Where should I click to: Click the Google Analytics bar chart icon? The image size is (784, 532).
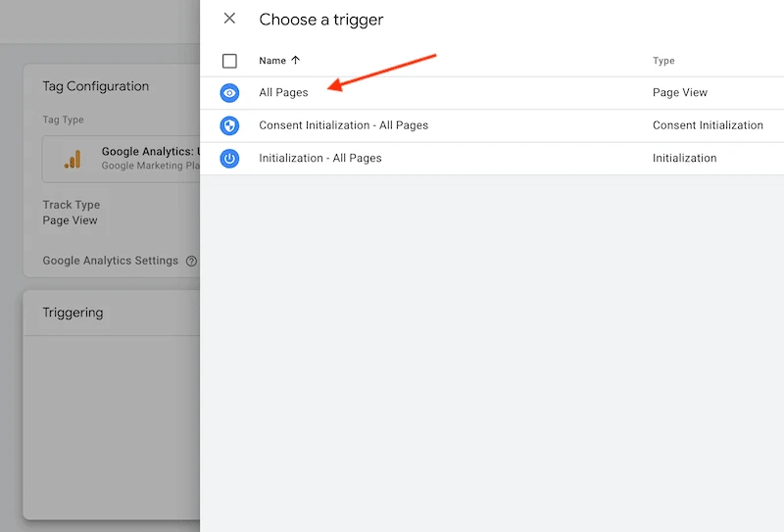(x=73, y=160)
